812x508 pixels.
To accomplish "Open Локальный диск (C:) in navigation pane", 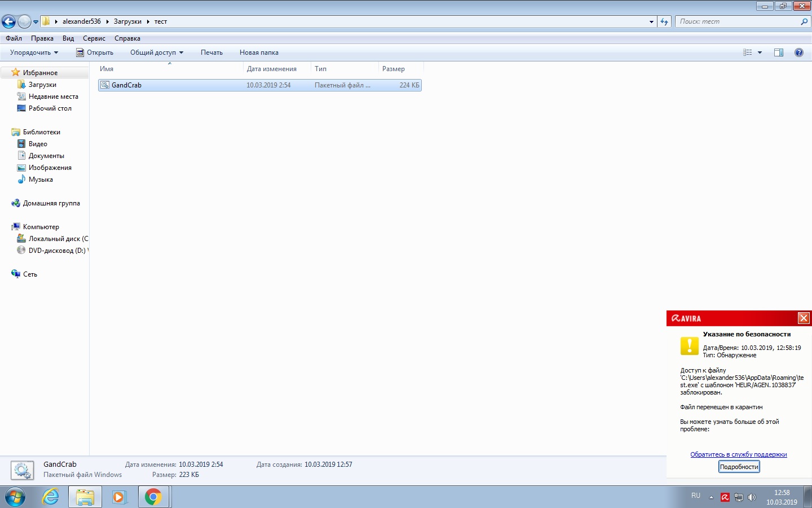I will point(58,239).
